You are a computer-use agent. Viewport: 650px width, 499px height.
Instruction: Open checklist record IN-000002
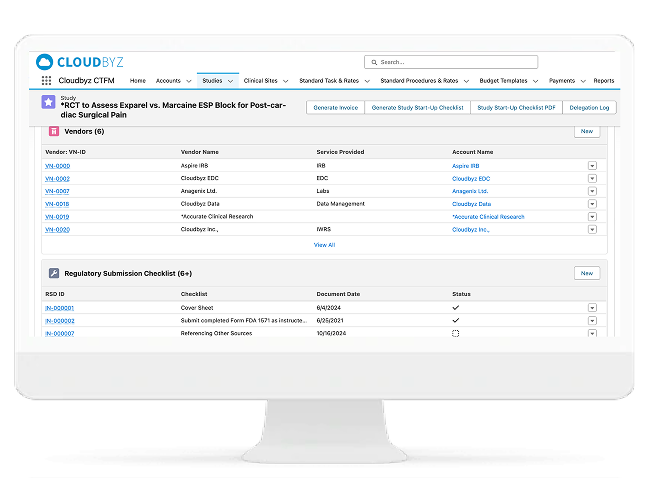pyautogui.click(x=60, y=321)
